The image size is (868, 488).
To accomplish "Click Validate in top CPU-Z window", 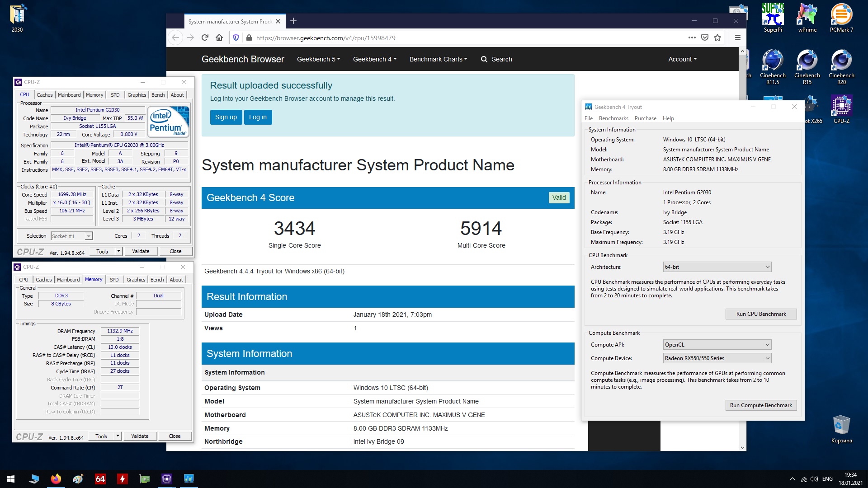I will 141,251.
